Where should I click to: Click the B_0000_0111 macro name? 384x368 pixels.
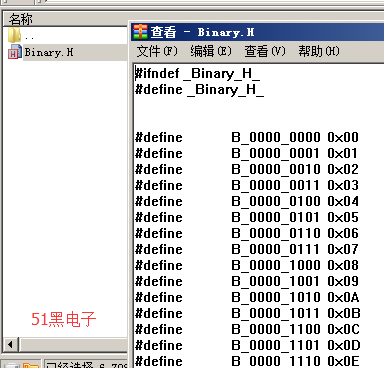(x=276, y=250)
